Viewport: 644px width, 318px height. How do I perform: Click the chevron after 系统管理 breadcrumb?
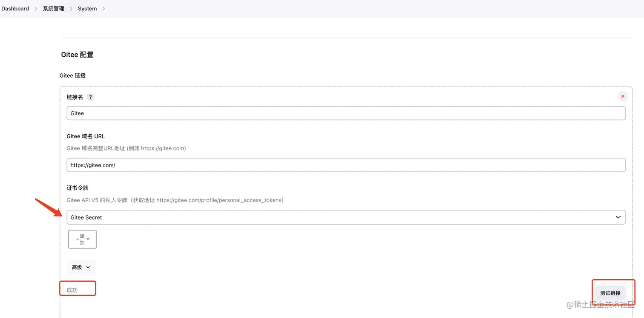tap(71, 9)
